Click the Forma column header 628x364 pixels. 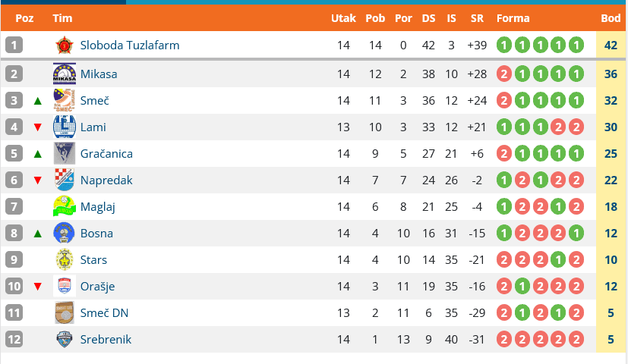[x=513, y=18]
